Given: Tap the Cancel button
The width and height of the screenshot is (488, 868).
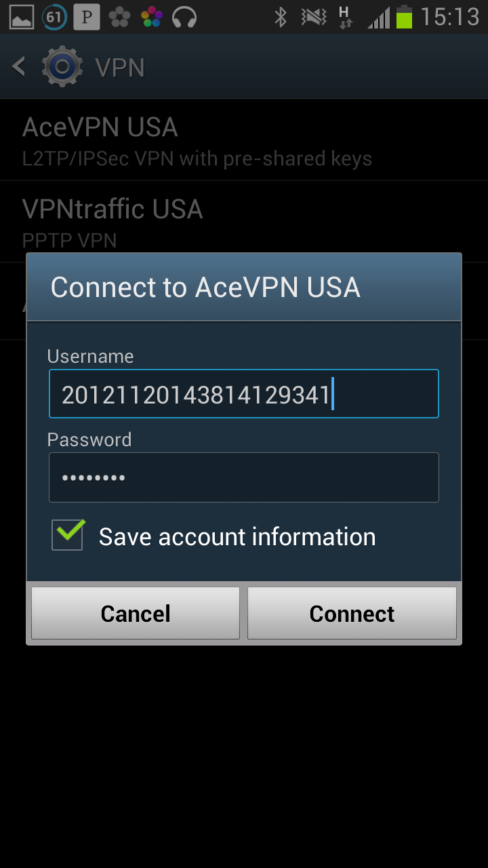Looking at the screenshot, I should pos(136,613).
